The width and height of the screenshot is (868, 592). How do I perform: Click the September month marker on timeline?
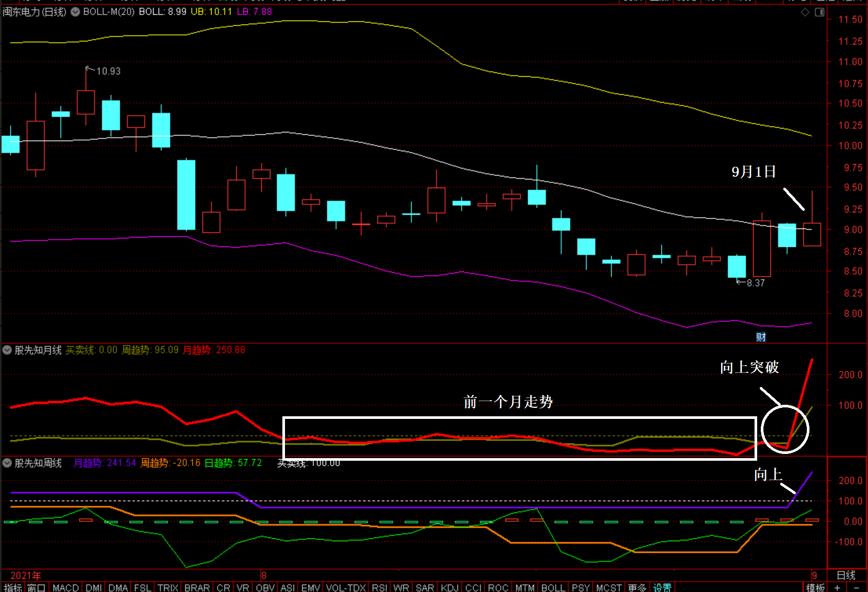(x=814, y=575)
